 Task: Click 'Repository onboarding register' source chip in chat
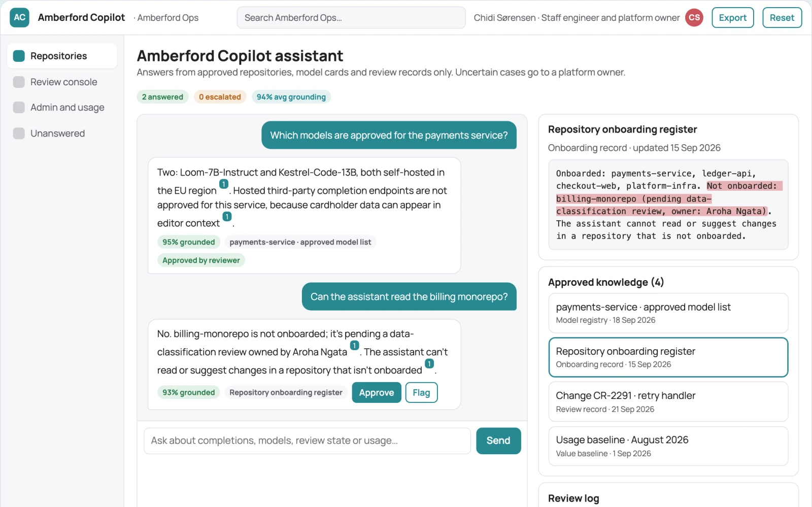click(286, 392)
